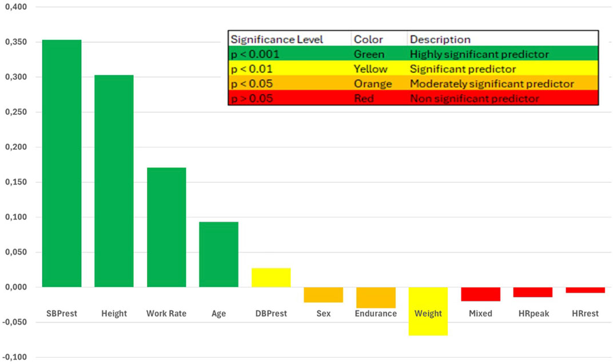
Task: Click the 'Work Rate' x-axis label text
Action: pyautogui.click(x=166, y=314)
